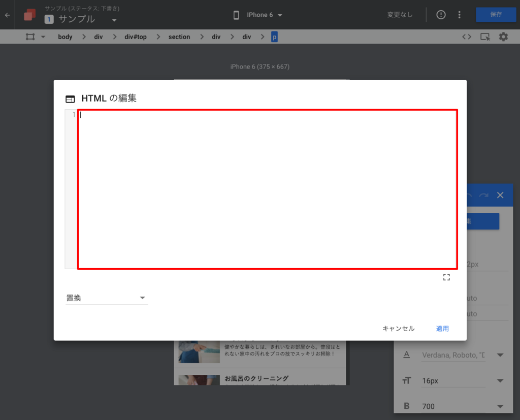Open the サンプル experiment name dropdown
The image size is (520, 420).
pos(114,20)
